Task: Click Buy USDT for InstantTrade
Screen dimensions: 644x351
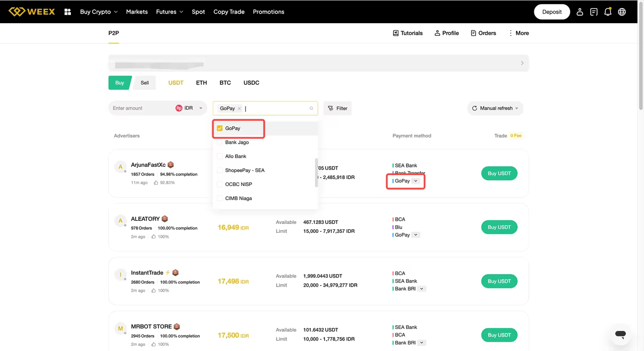Action: 499,281
